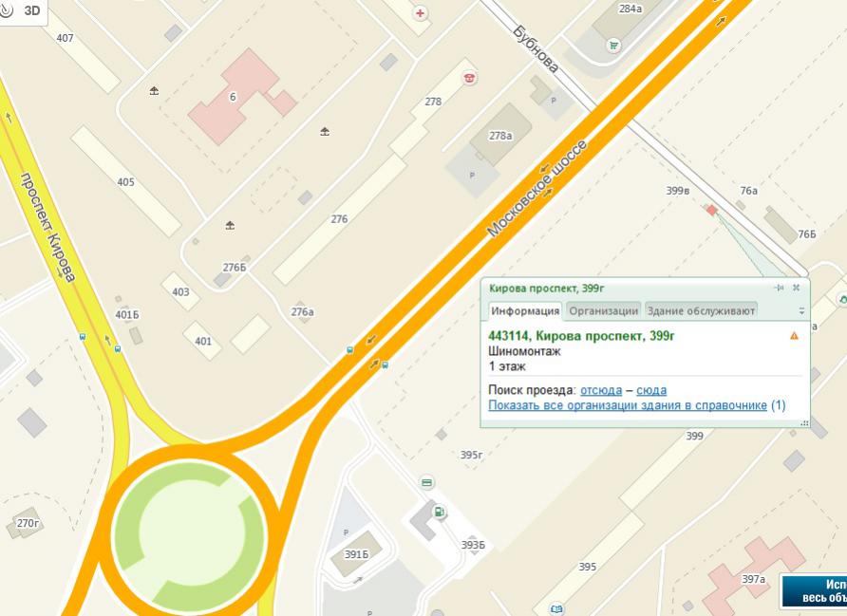This screenshot has width=847, height=616.
Task: Click the red telephone icon near building 278
Action: 469,78
